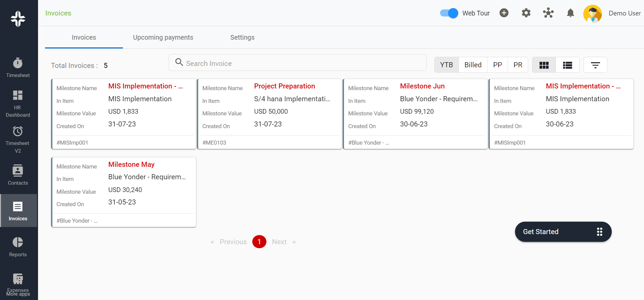
Task: Switch to list view layout
Action: click(567, 65)
